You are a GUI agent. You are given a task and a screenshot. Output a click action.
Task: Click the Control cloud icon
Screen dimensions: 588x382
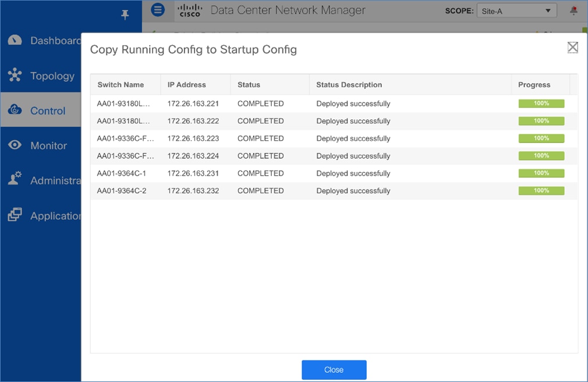click(x=15, y=110)
